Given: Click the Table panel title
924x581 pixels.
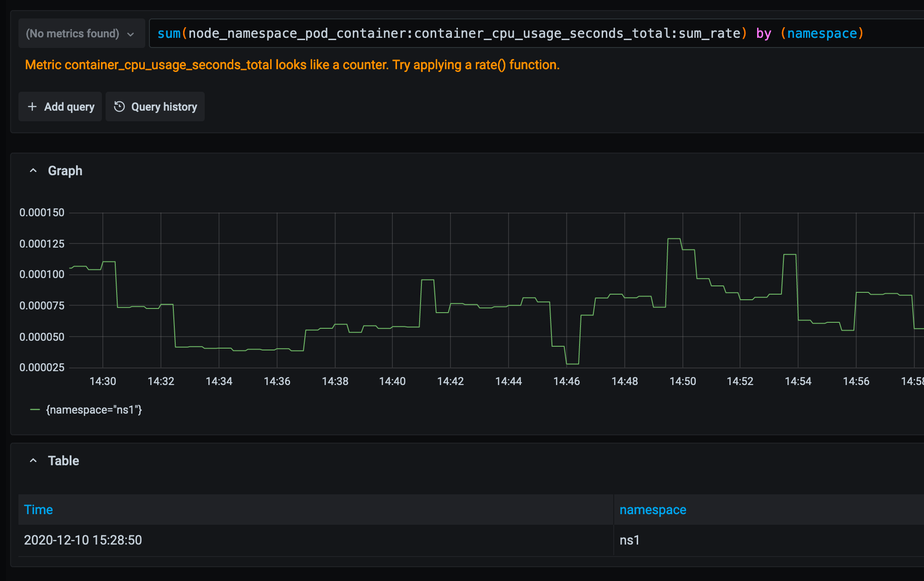Looking at the screenshot, I should 64,461.
